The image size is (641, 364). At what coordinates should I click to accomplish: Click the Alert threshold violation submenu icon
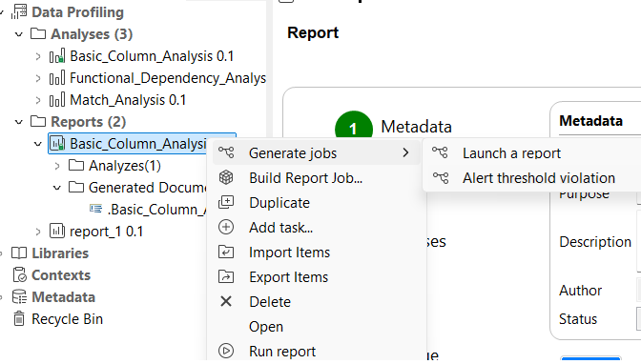point(441,177)
